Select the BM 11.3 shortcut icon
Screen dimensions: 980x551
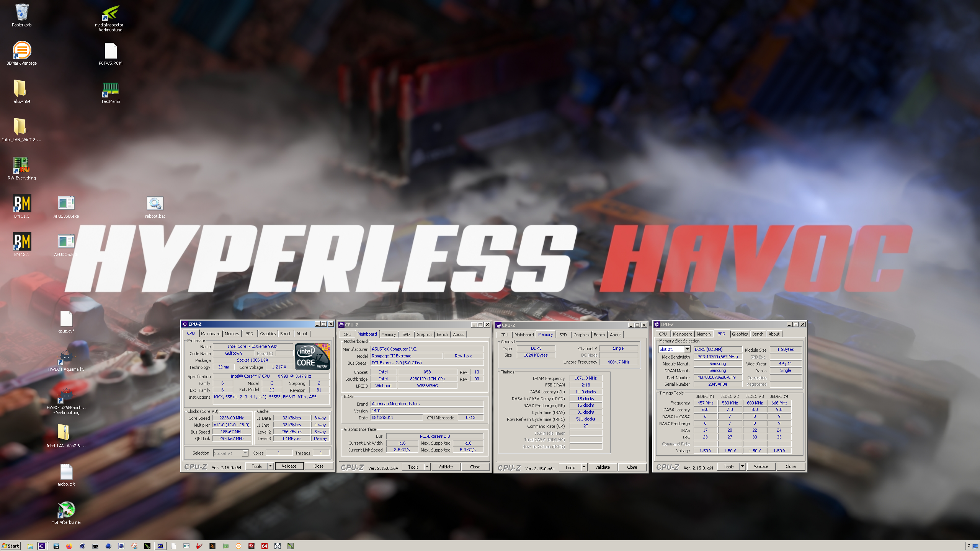coord(22,207)
